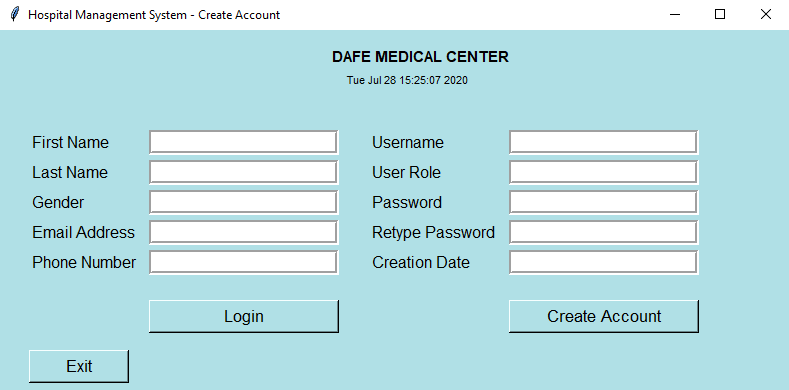Focus the Phone Number field
The width and height of the screenshot is (789, 390).
[244, 262]
